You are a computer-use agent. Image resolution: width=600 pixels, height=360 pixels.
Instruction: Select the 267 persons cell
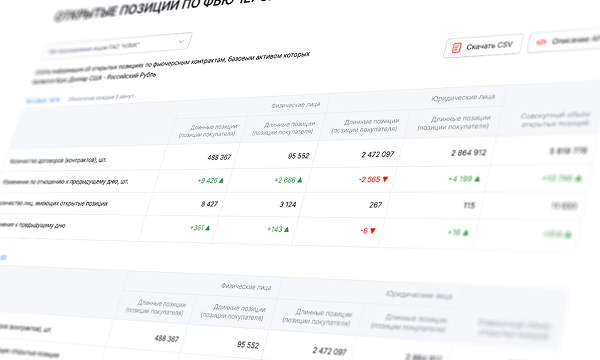point(375,205)
